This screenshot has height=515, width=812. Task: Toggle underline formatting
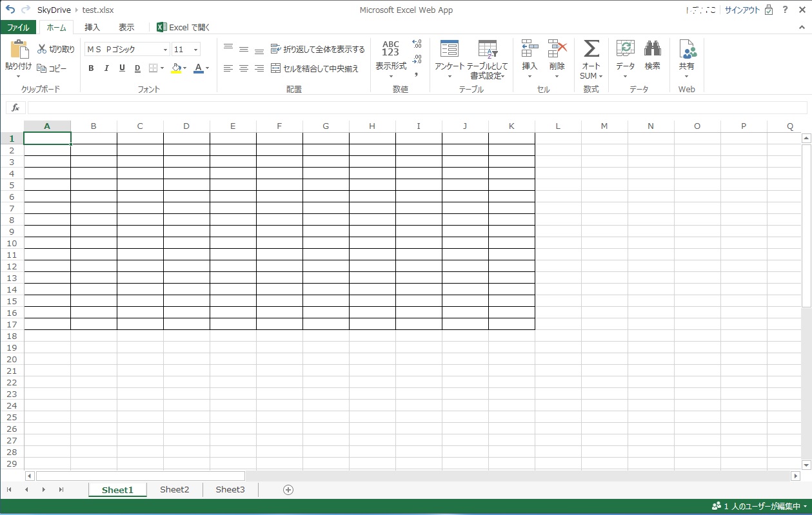coord(122,68)
